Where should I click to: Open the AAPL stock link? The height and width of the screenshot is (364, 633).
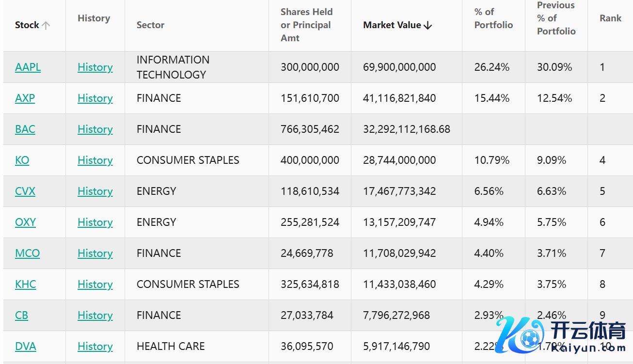28,67
